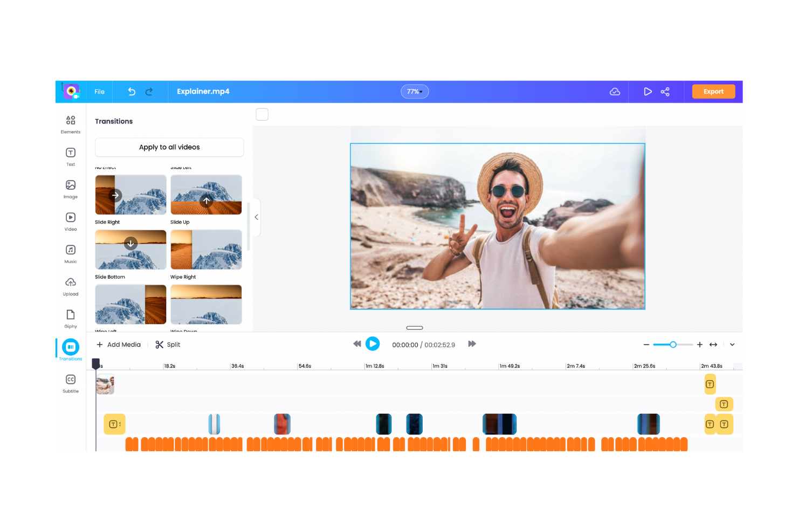Expand the timeline options chevron

click(x=732, y=344)
